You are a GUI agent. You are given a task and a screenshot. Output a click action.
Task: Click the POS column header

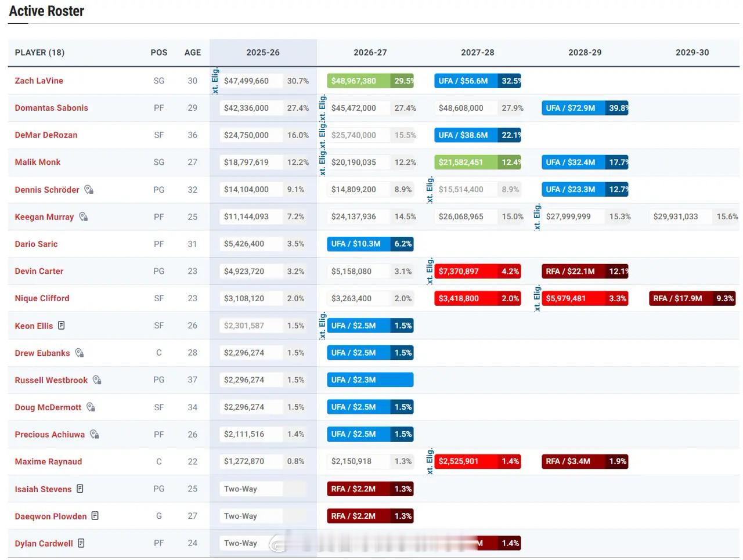159,52
